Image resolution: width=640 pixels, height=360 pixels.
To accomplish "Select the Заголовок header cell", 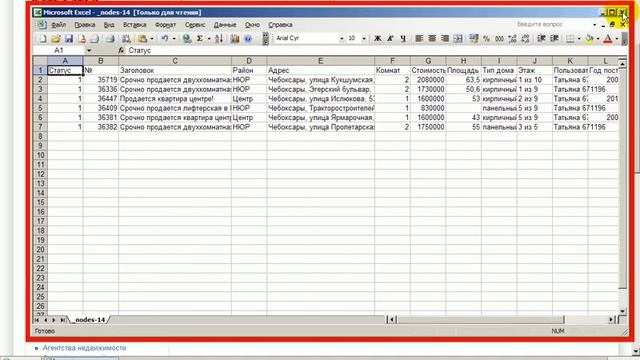I will point(175,70).
